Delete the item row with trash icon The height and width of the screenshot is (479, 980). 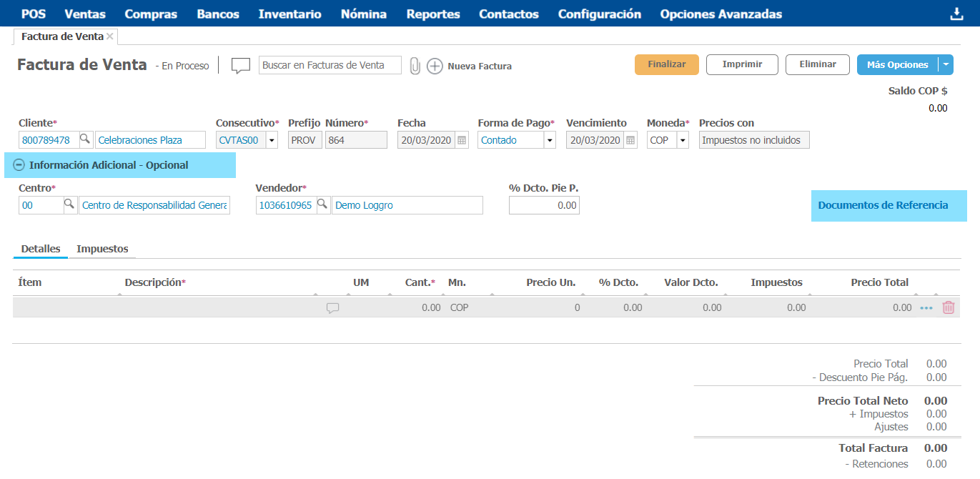coord(948,307)
